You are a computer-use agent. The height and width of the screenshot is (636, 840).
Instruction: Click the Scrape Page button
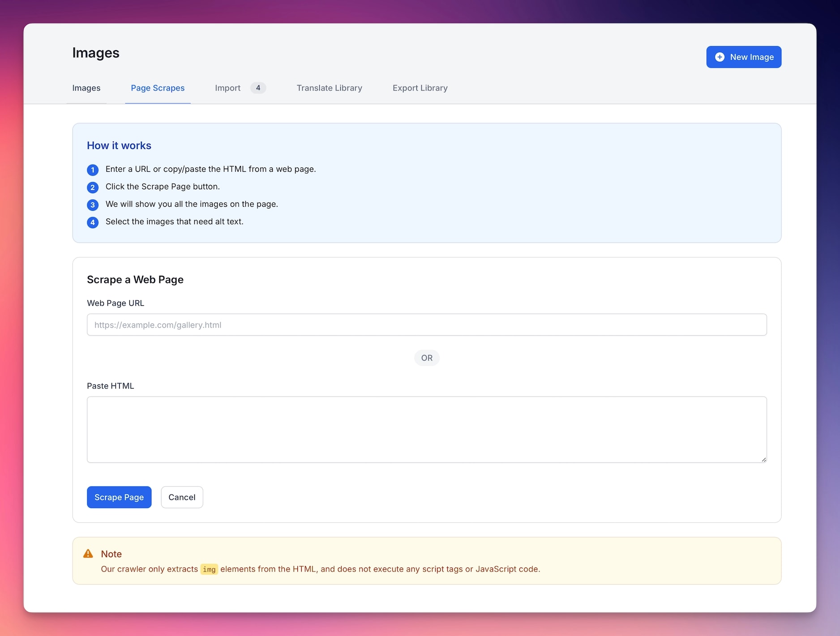(x=119, y=497)
